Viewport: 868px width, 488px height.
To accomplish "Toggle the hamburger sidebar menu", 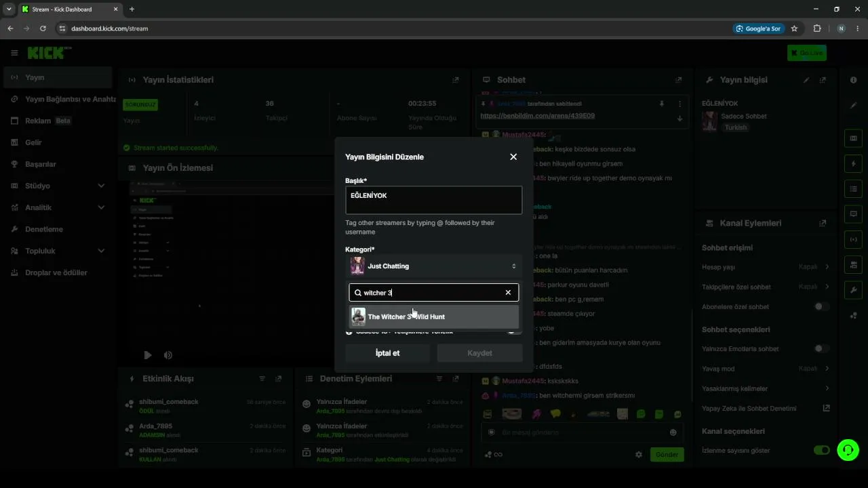I will (14, 53).
